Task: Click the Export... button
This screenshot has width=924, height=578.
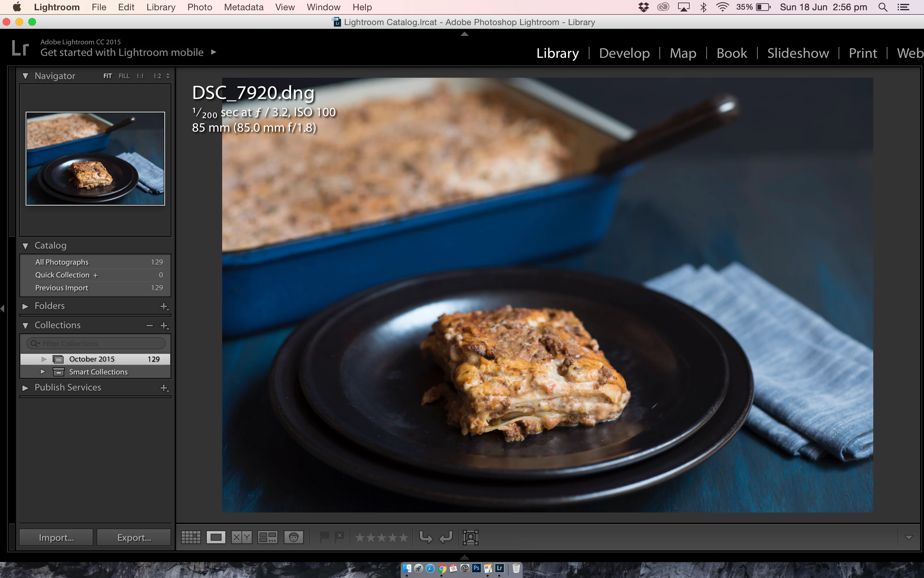Action: click(134, 538)
